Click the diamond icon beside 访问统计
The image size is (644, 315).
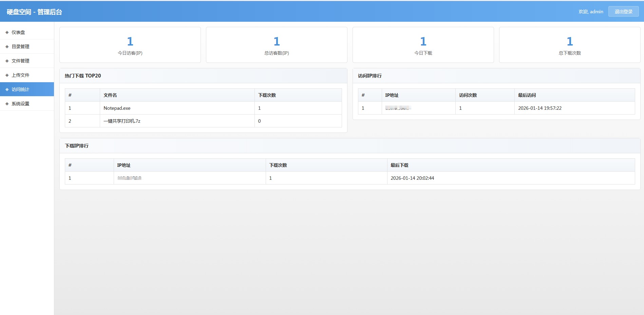(x=7, y=90)
